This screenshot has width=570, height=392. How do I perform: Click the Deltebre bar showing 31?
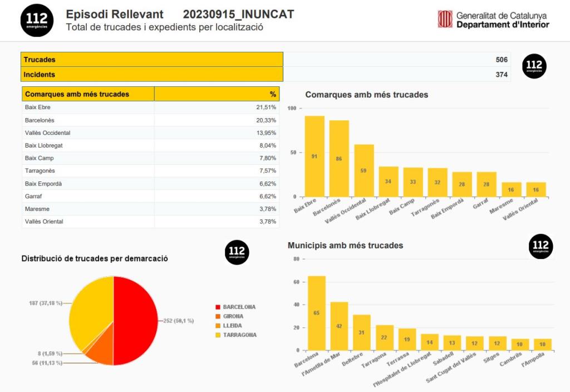(x=362, y=333)
